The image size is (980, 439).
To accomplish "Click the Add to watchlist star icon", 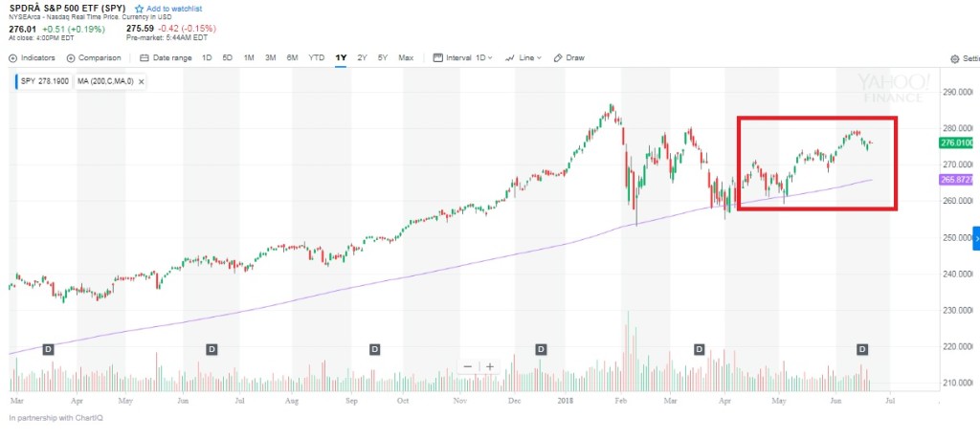I will (140, 9).
